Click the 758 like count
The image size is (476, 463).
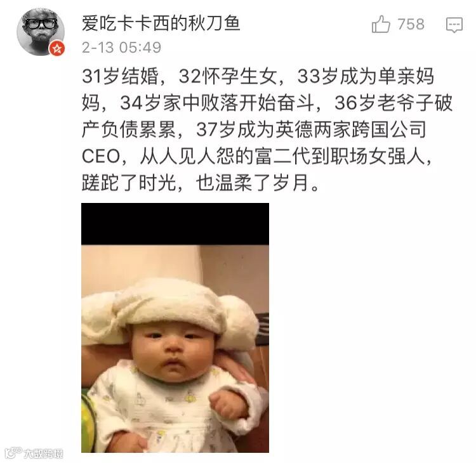pos(411,24)
